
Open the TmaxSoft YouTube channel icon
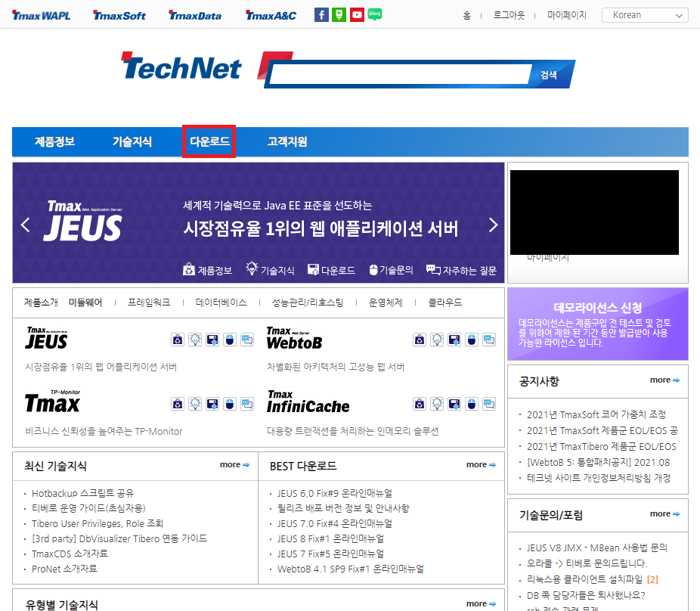pyautogui.click(x=357, y=14)
